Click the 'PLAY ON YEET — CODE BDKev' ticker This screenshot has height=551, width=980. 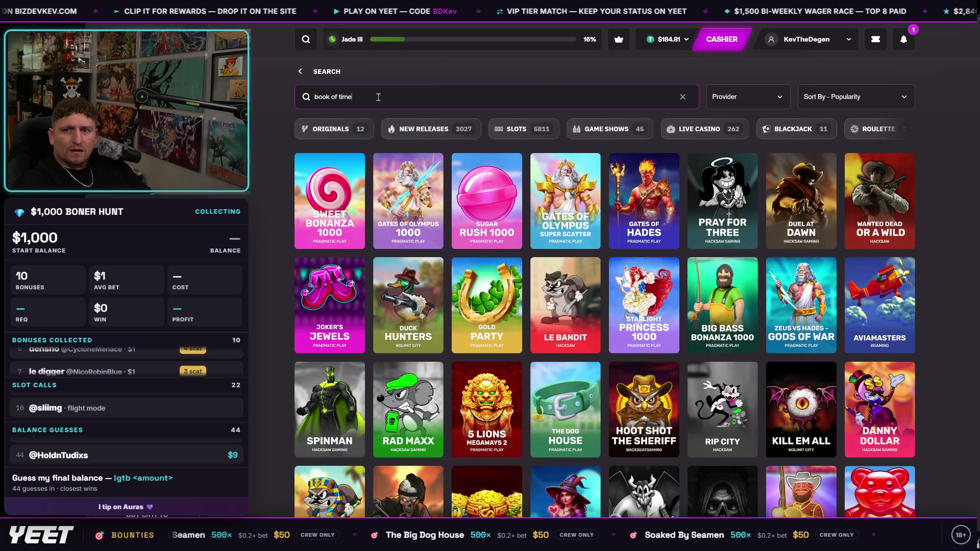(x=395, y=11)
